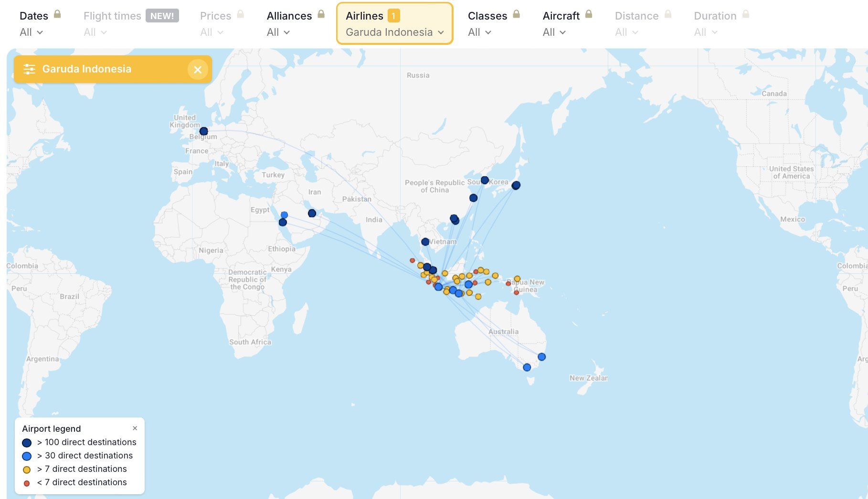The image size is (868, 499).
Task: Open the Aircraft filter dropdown
Action: tap(554, 32)
